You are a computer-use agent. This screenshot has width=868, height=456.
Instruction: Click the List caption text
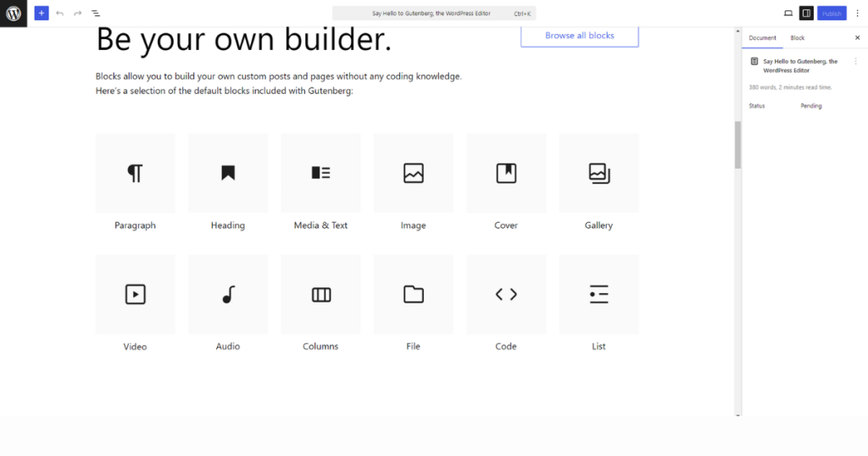[x=599, y=347]
